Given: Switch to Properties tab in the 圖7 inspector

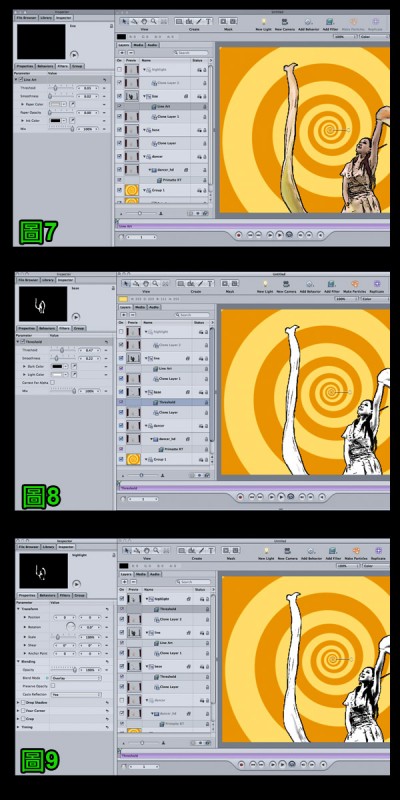Looking at the screenshot, I should (24, 66).
